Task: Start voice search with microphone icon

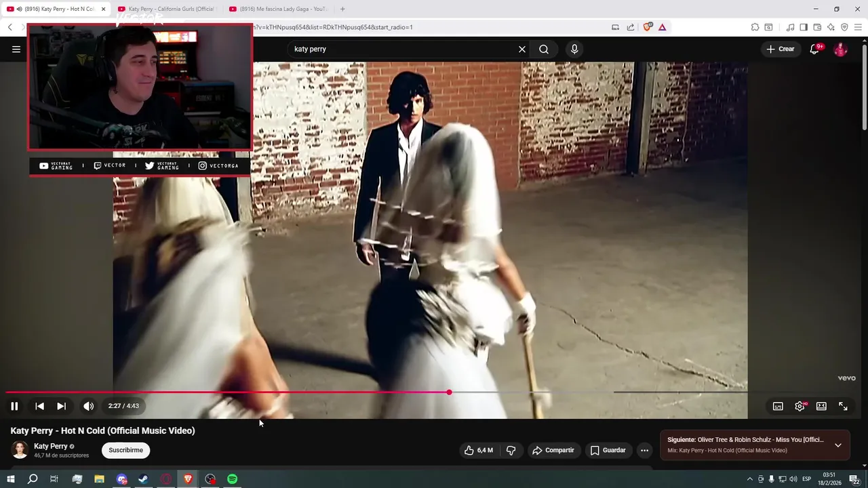Action: (574, 49)
